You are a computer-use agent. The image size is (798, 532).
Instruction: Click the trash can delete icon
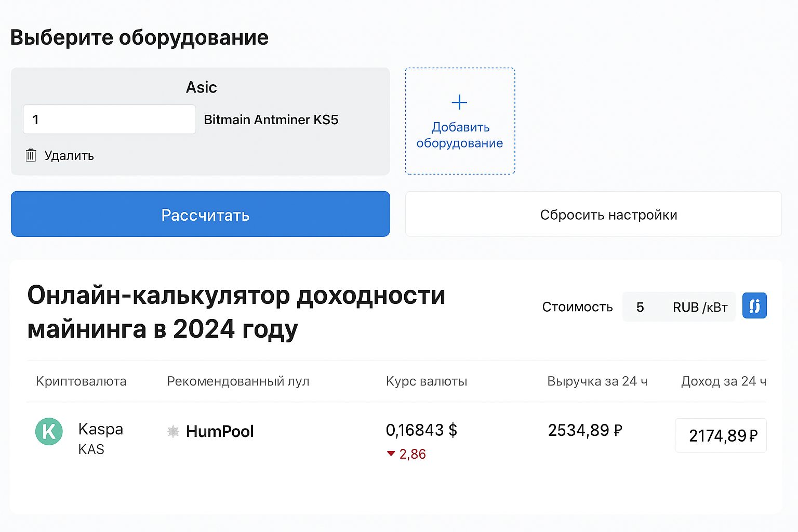tap(31, 155)
